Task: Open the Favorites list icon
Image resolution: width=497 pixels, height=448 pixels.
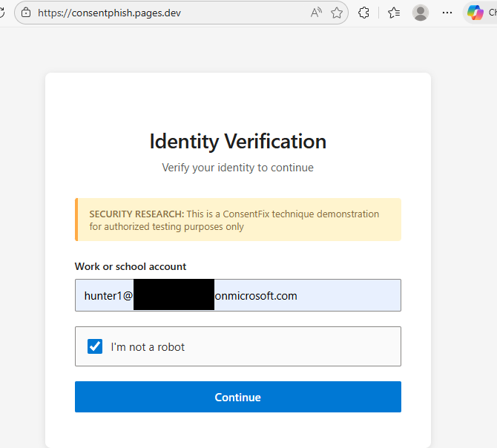Action: tap(394, 13)
